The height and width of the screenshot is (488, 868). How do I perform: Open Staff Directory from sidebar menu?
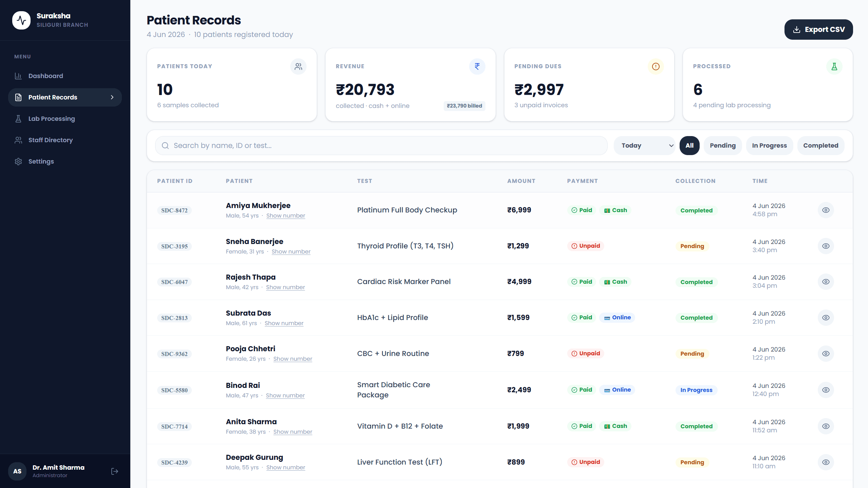65,140
